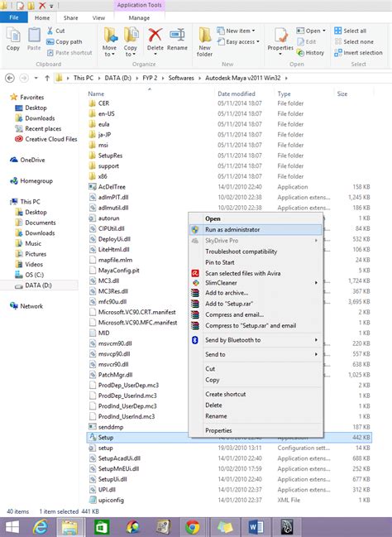Click the Copy icon in the Clipboard group
Image resolution: width=392 pixels, height=537 pixels.
(x=13, y=36)
